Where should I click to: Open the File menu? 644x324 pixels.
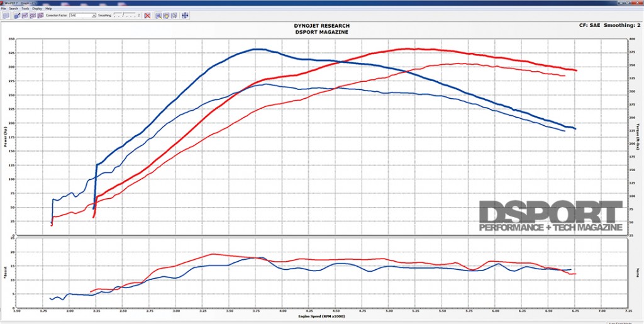[x=3, y=9]
